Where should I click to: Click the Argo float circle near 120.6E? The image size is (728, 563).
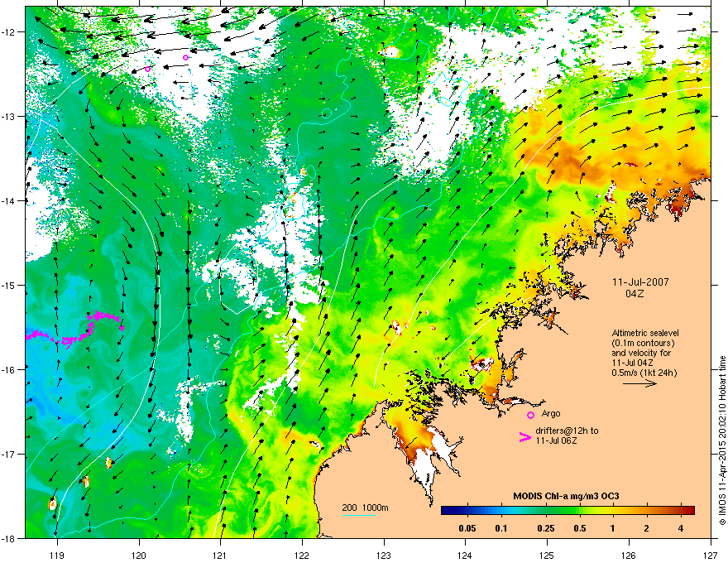point(185,58)
